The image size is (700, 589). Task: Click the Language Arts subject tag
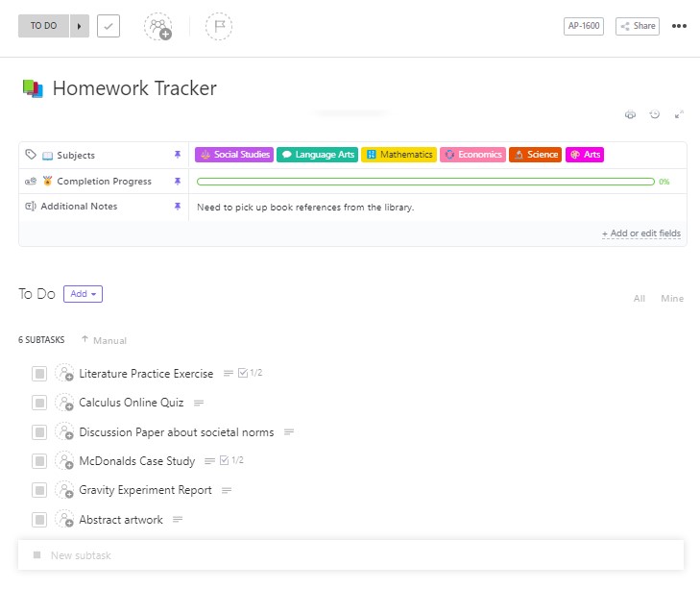[x=318, y=155]
